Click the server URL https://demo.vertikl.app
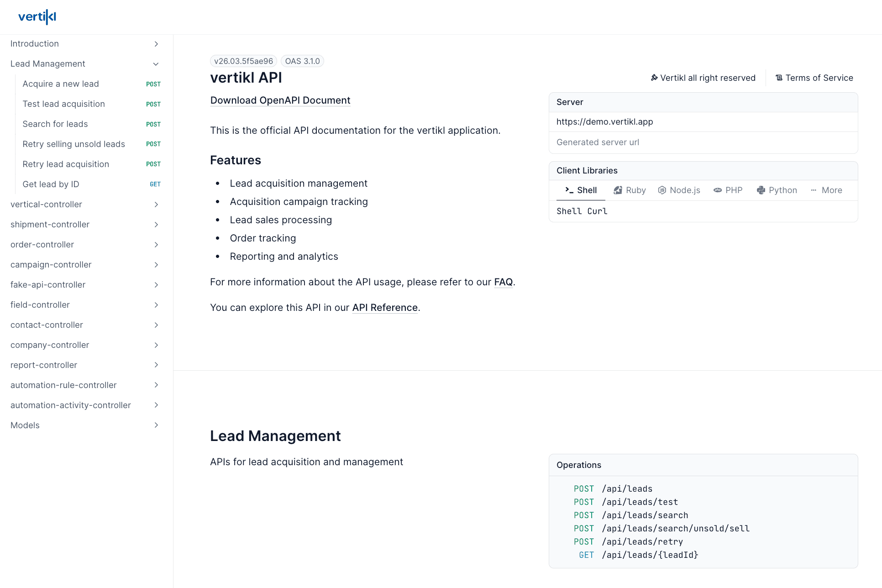882x588 pixels. 604,122
